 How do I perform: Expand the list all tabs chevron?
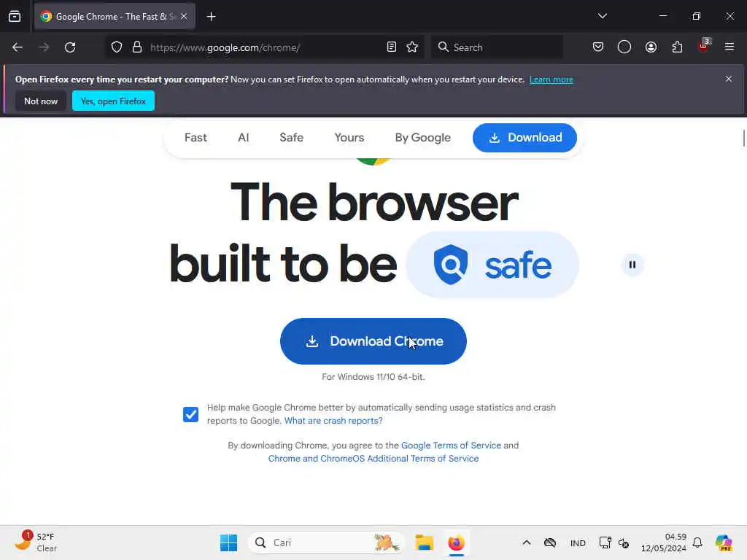tap(602, 16)
